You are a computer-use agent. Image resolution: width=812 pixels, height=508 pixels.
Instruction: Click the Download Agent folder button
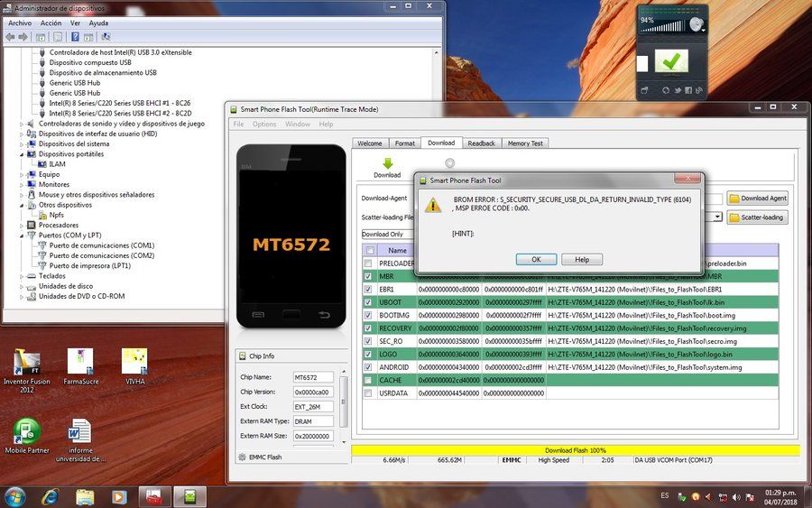click(x=758, y=199)
